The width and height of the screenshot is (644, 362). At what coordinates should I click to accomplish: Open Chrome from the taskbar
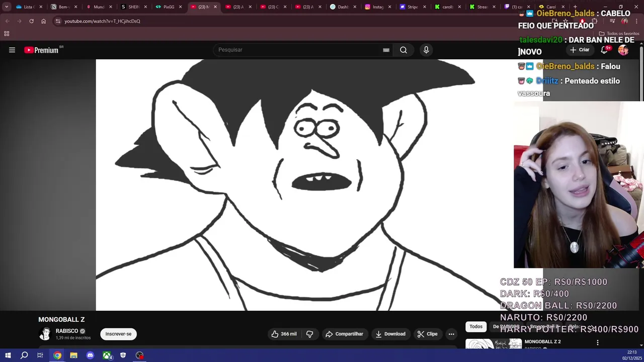(x=57, y=355)
